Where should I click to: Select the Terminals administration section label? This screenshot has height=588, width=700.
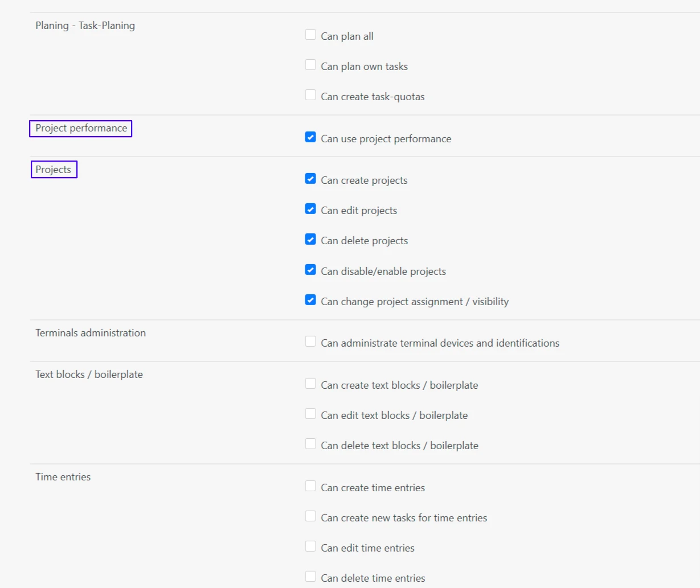(x=91, y=333)
